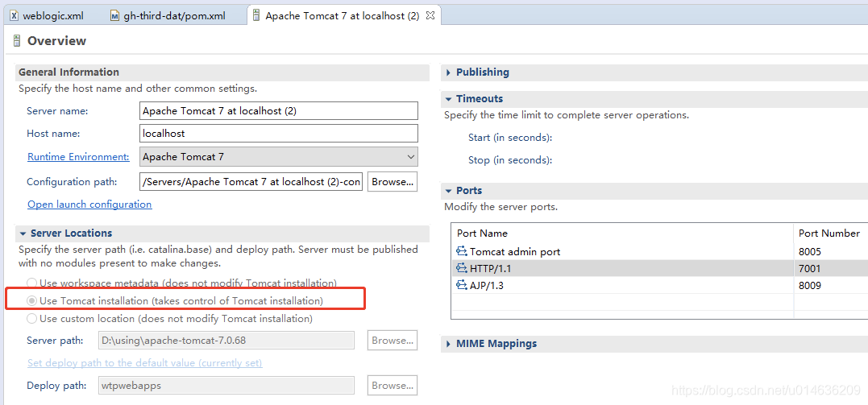Click the Server path field

click(226, 341)
